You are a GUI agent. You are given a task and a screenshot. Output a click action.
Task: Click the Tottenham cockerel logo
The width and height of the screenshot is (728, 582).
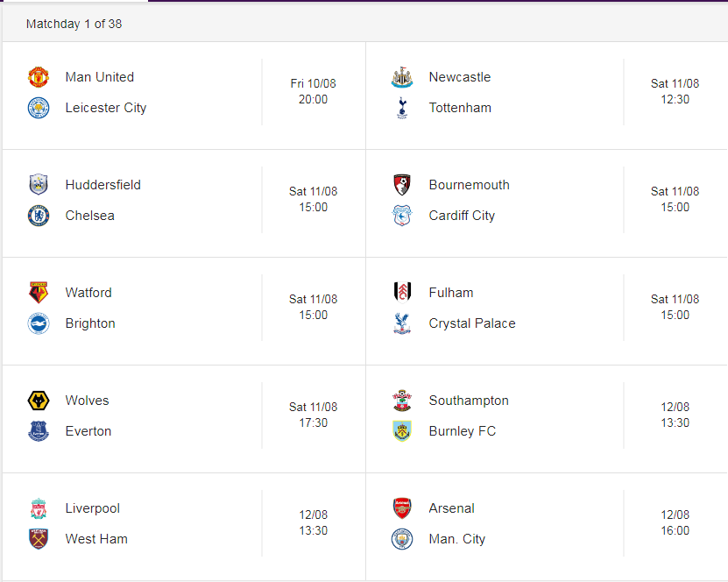tap(402, 108)
